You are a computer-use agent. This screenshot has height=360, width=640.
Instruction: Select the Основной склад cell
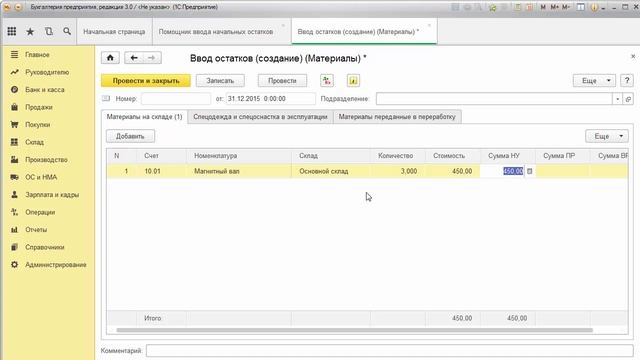(x=331, y=171)
